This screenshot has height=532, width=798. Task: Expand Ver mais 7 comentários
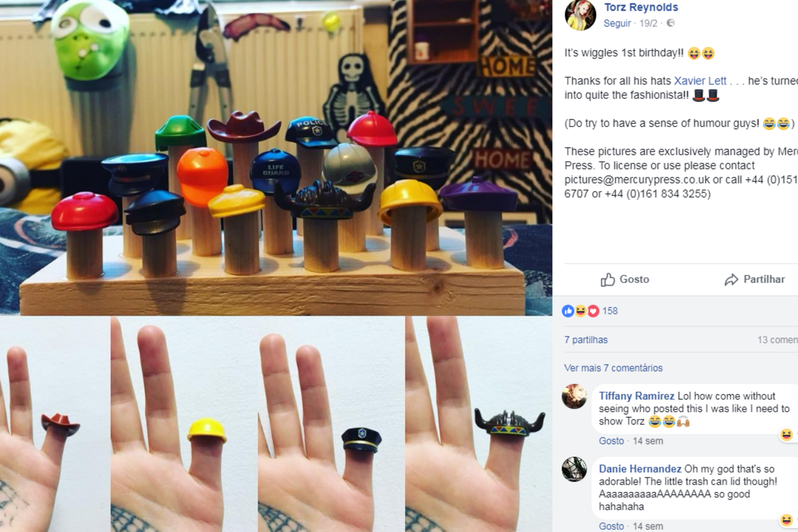click(x=613, y=368)
